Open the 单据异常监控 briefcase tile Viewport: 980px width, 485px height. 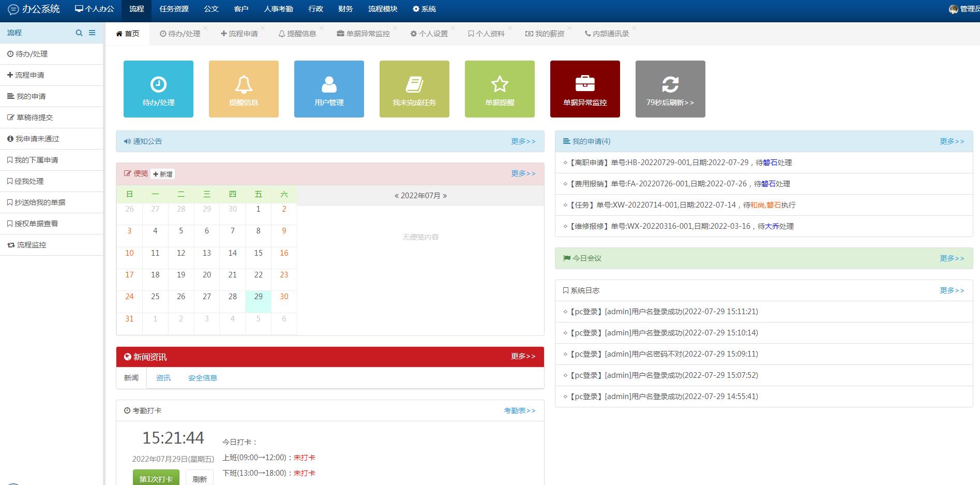tap(585, 89)
